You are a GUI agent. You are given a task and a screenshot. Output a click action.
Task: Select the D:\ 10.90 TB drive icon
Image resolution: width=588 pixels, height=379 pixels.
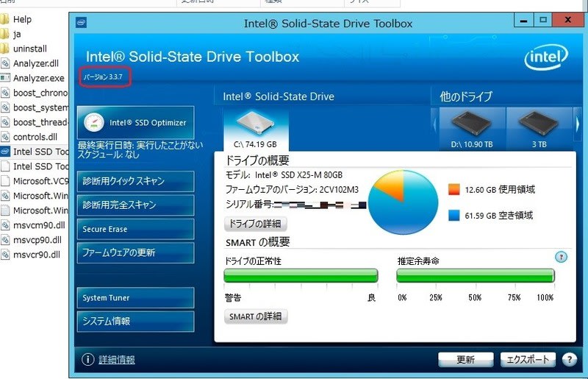[472, 129]
